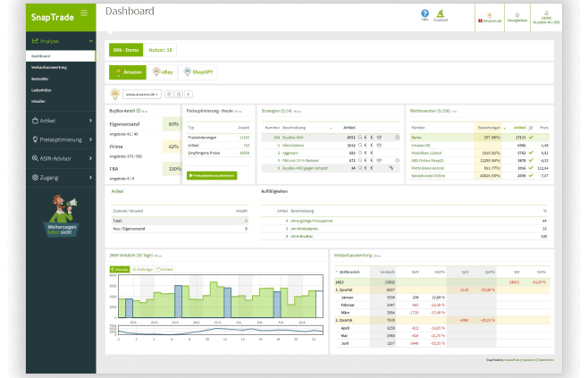Launch the Assistant wizard icon

pyautogui.click(x=441, y=13)
